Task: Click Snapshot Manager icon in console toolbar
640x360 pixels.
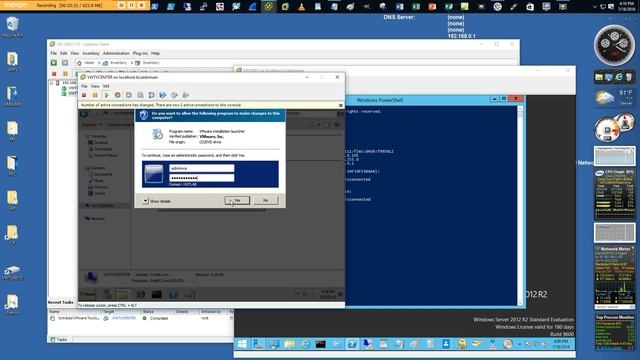Action: pos(151,95)
